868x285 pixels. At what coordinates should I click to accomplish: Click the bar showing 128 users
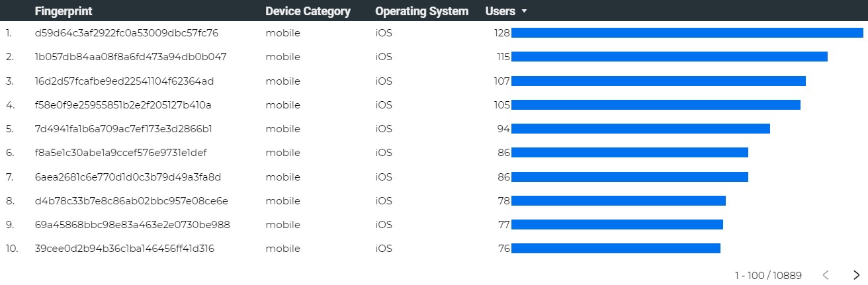pos(687,33)
